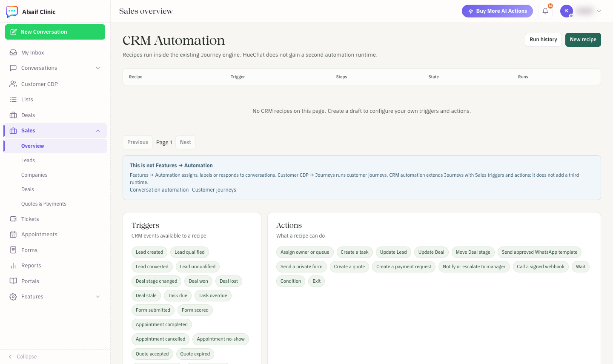Click the Update Lead action chip
The height and width of the screenshot is (364, 613).
[393, 252]
